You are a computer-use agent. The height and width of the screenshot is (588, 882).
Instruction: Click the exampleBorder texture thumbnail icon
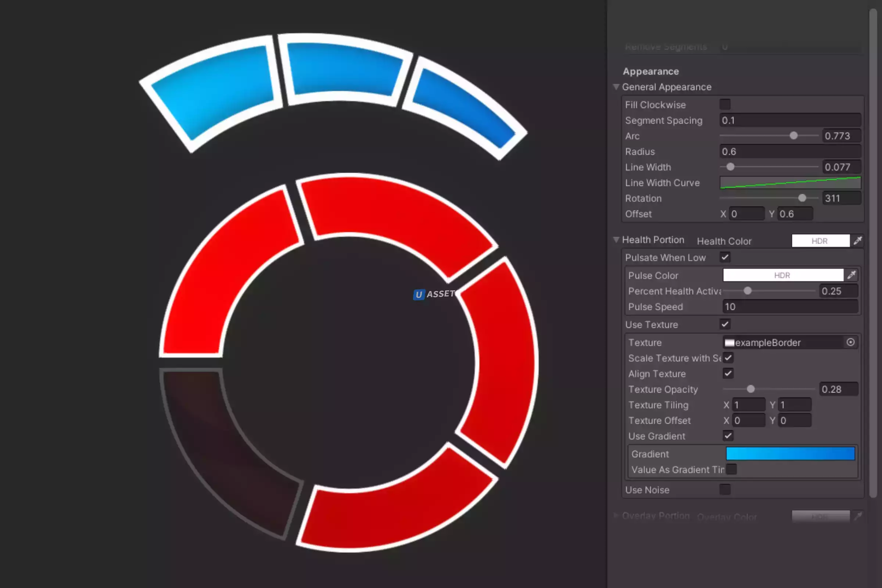click(x=729, y=343)
